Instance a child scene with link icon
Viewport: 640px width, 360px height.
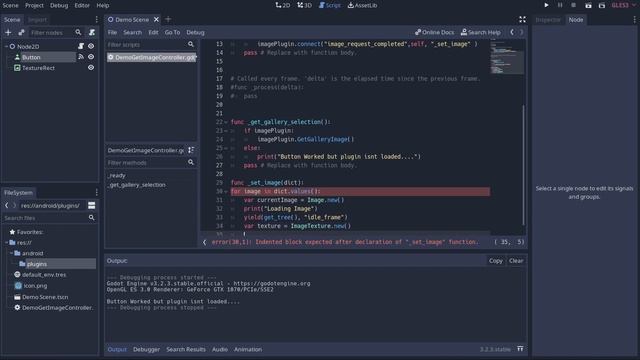click(x=21, y=32)
